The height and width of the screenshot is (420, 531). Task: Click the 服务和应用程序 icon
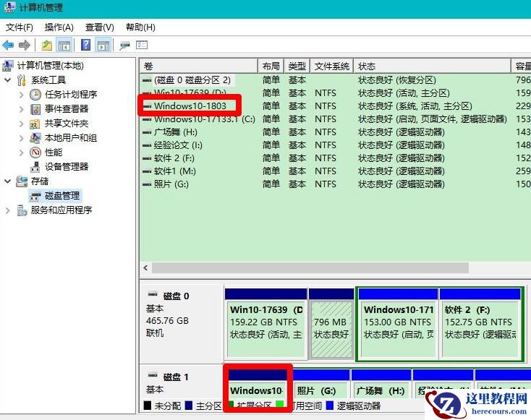(22, 210)
